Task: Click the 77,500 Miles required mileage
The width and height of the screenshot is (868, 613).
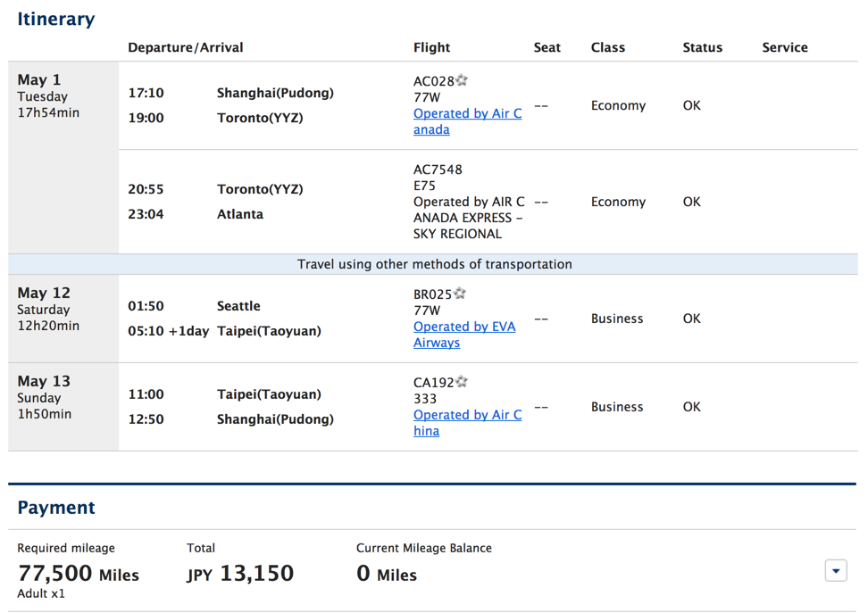Action: pyautogui.click(x=78, y=574)
